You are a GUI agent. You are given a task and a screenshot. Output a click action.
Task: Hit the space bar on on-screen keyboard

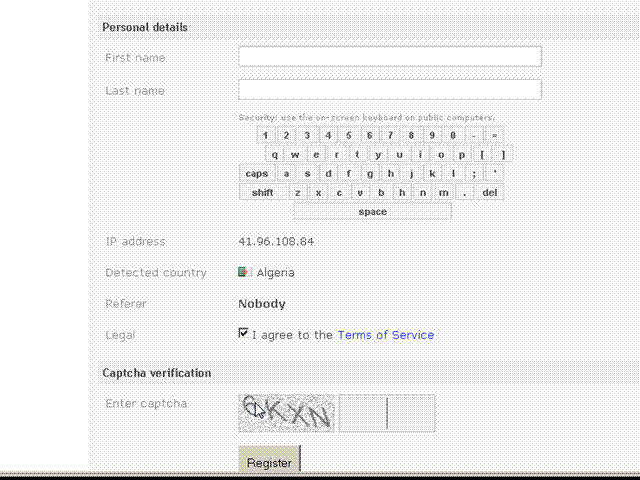(372, 211)
